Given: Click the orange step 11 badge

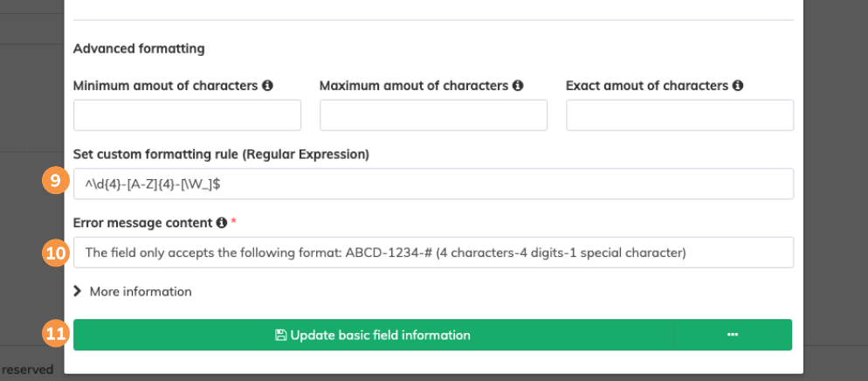Looking at the screenshot, I should pos(55,334).
